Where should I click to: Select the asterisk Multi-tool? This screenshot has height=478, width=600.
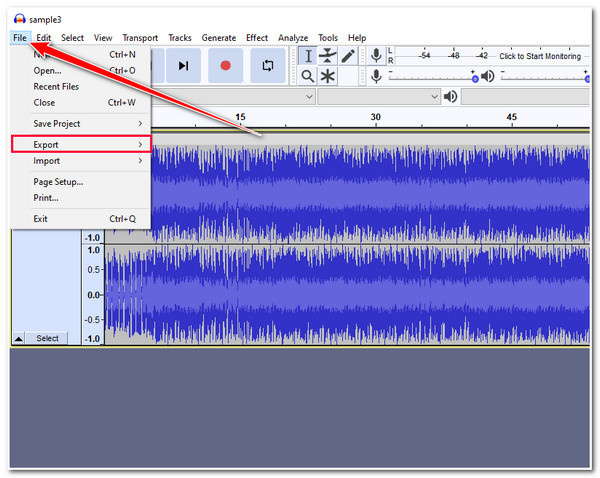pos(328,76)
